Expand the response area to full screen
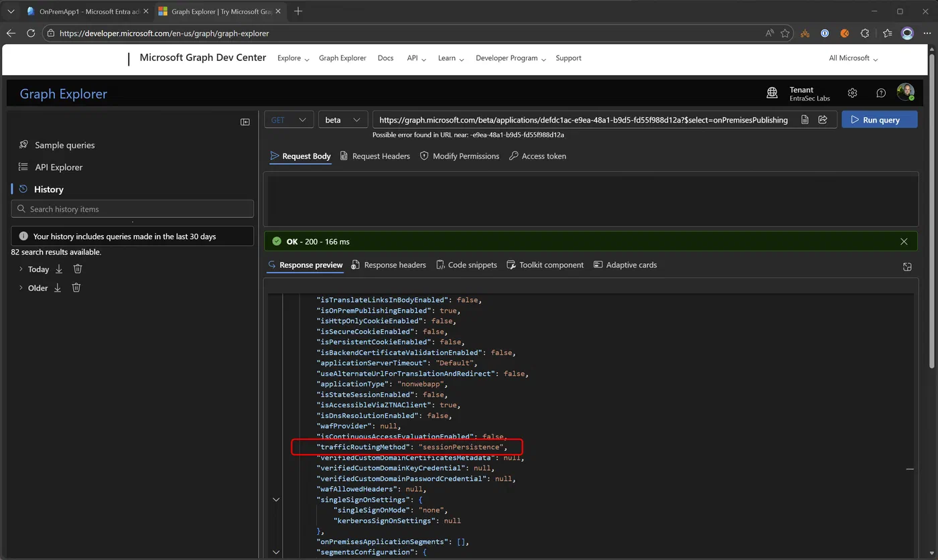 tap(907, 266)
